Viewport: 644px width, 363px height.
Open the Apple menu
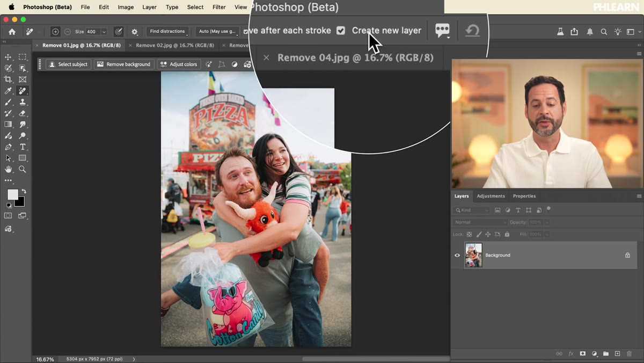click(x=12, y=7)
